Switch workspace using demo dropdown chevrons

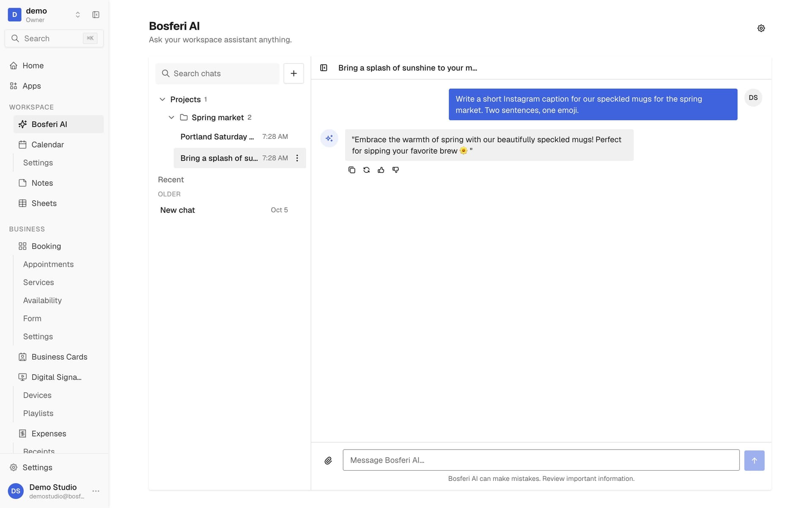coord(78,15)
